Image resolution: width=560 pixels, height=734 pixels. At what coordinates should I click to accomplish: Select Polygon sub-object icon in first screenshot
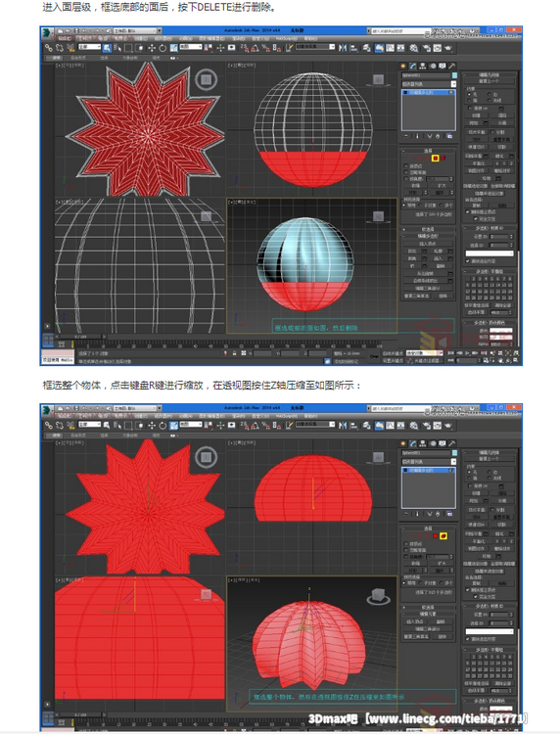[x=436, y=159]
